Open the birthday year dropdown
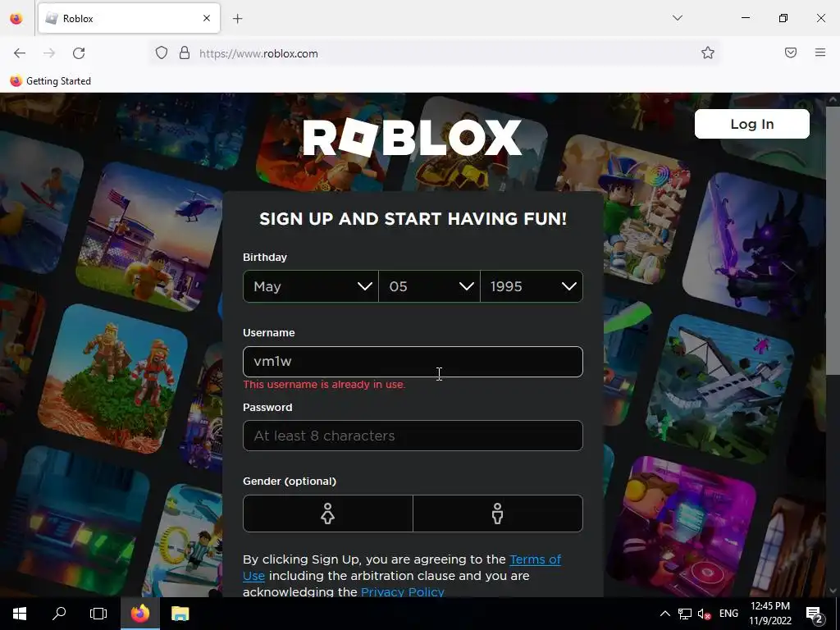Image resolution: width=840 pixels, height=630 pixels. click(532, 286)
